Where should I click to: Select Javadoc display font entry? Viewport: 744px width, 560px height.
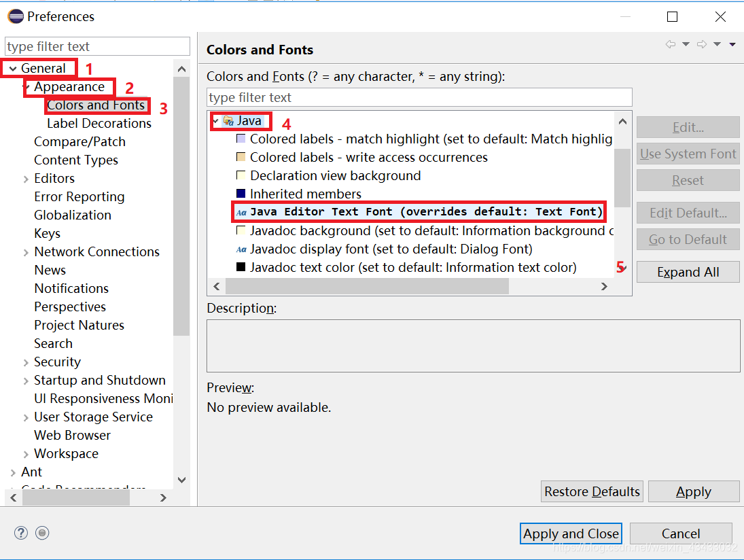[391, 249]
